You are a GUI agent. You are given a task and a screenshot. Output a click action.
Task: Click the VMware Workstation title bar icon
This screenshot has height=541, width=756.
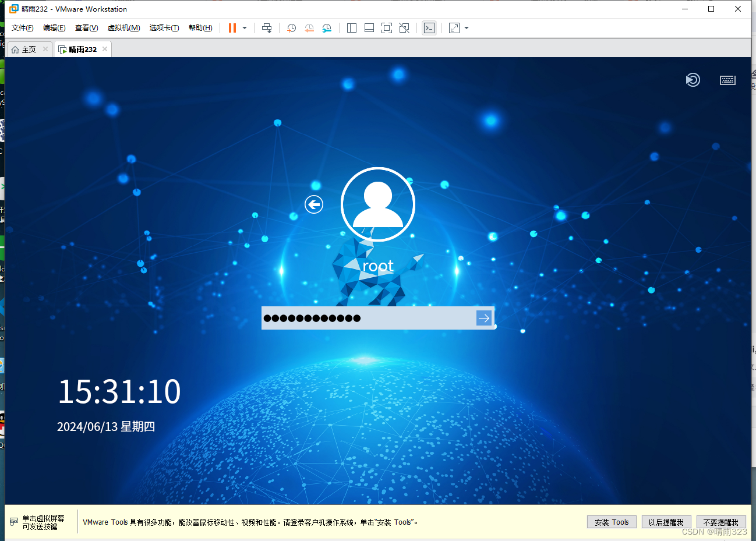tap(14, 9)
